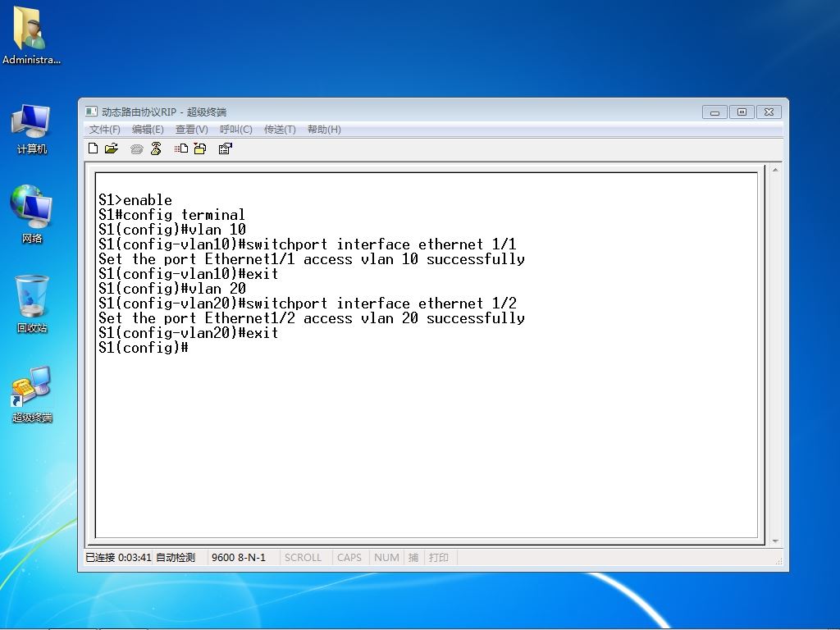Open the 编辑(E) menu
Screen dimensions: 840x630
click(148, 129)
